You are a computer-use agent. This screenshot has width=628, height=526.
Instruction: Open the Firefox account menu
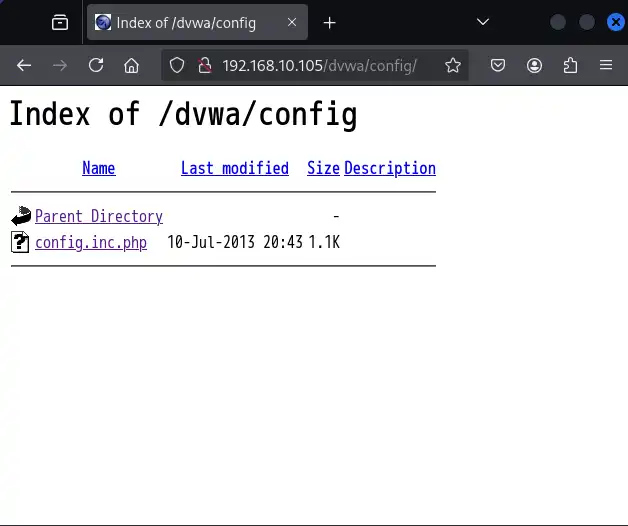point(534,65)
